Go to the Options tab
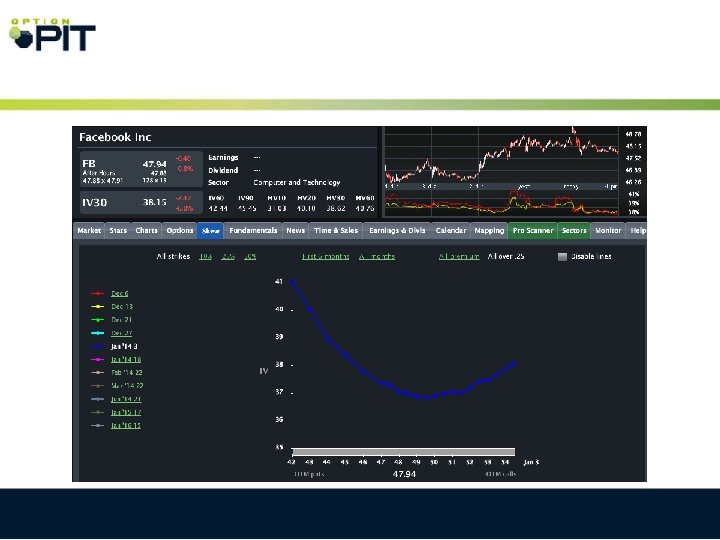The image size is (720, 540). click(180, 231)
